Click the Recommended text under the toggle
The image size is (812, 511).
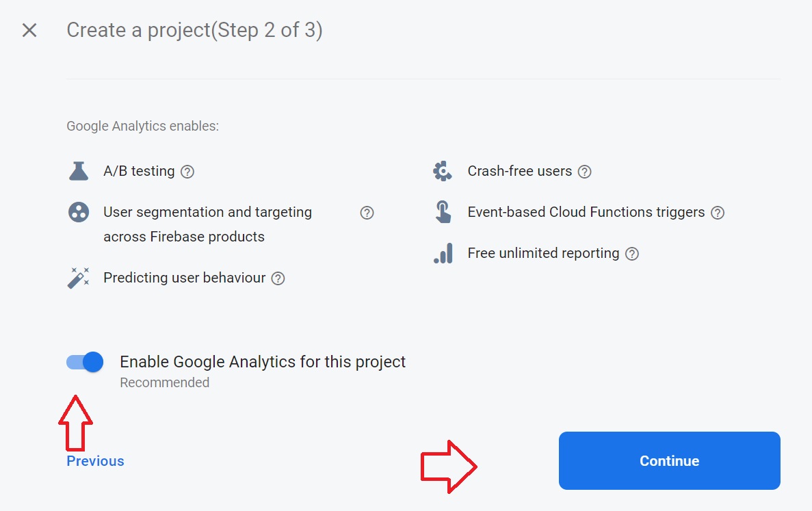click(164, 382)
